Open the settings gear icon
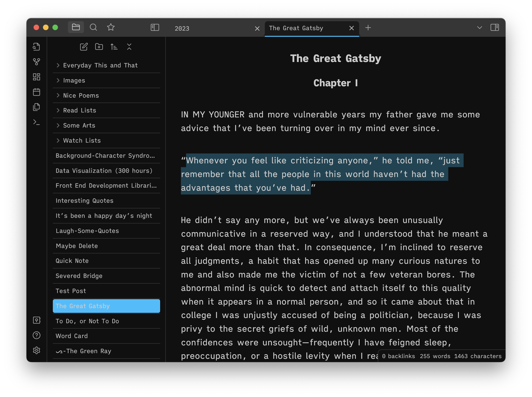 36,350
